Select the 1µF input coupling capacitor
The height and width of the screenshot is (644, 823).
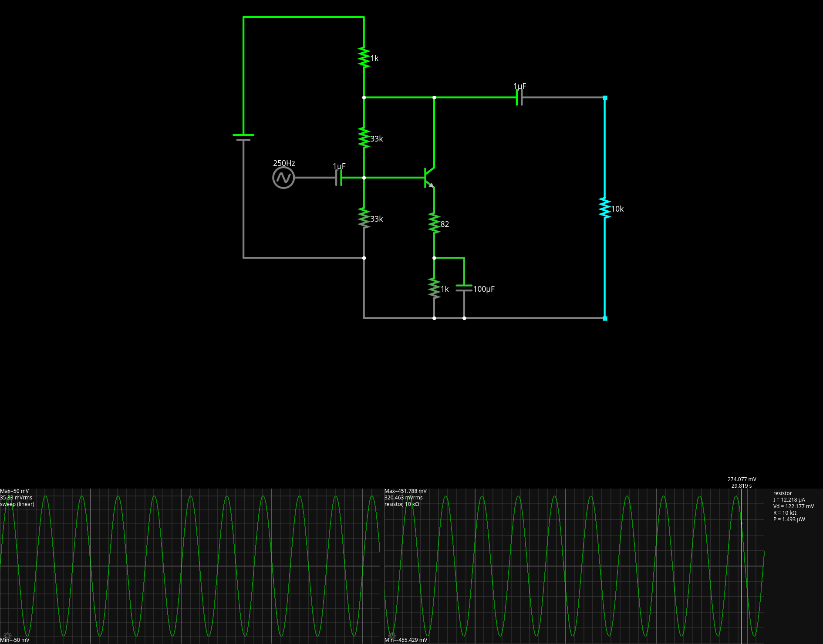pyautogui.click(x=339, y=178)
